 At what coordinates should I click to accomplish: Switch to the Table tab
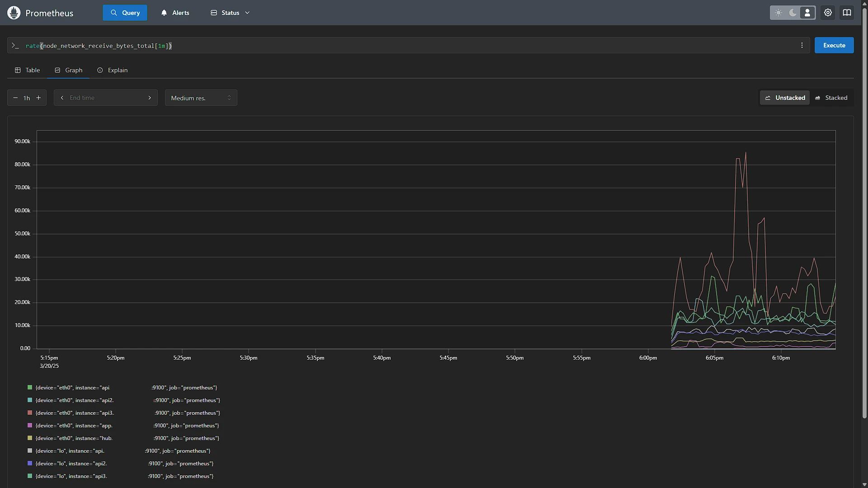(x=27, y=70)
